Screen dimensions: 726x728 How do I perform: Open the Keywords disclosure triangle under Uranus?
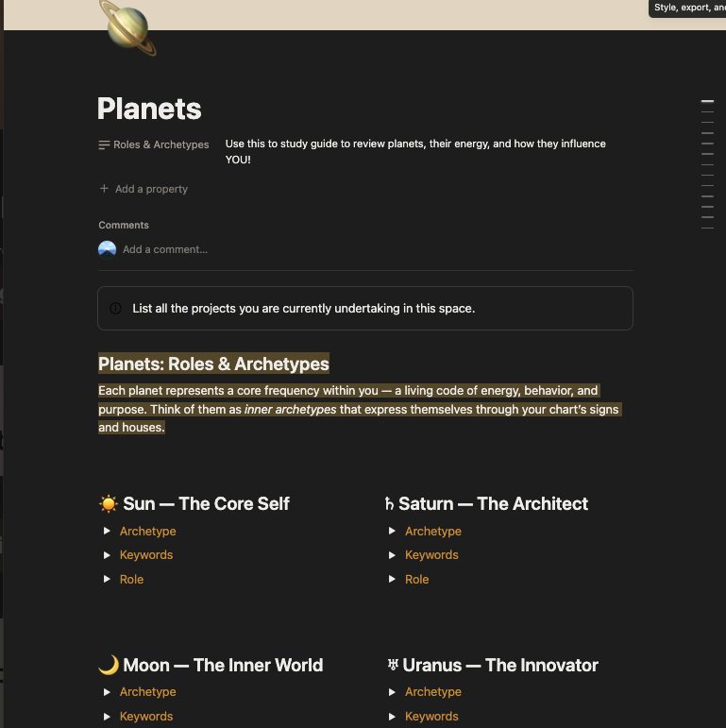[393, 717]
